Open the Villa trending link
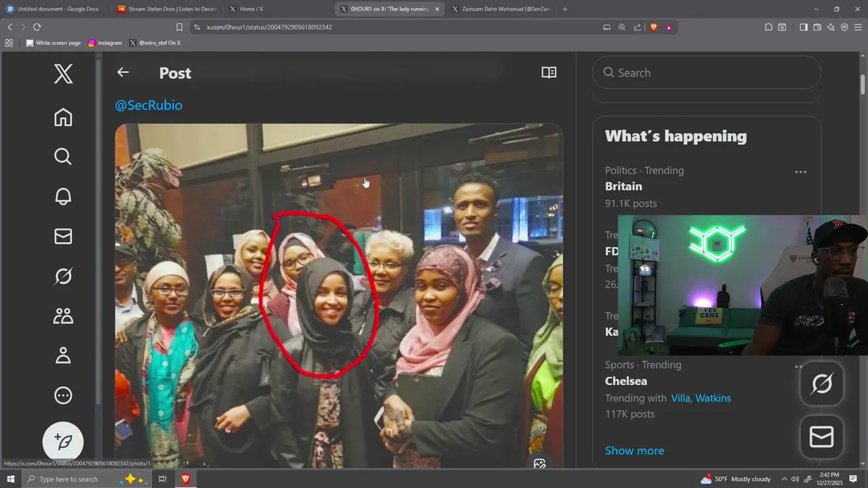This screenshot has width=868, height=488. pyautogui.click(x=681, y=398)
